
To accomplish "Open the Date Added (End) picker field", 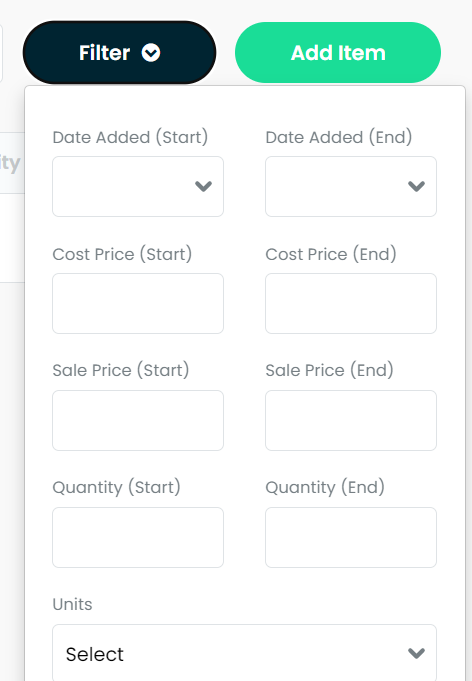I will pos(351,186).
